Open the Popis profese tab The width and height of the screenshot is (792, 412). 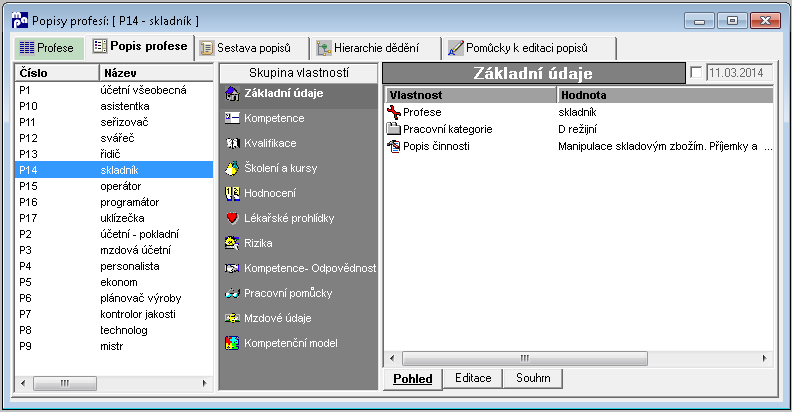pyautogui.click(x=140, y=47)
